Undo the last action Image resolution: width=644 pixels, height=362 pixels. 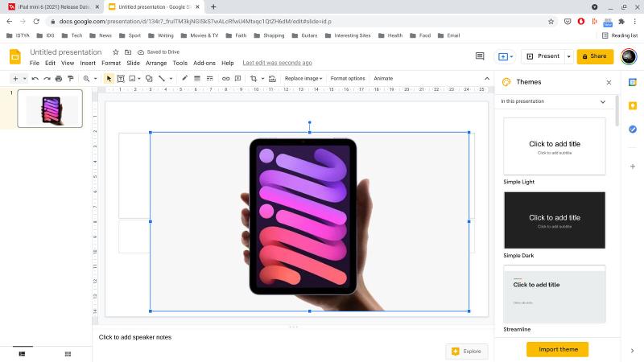(35, 78)
